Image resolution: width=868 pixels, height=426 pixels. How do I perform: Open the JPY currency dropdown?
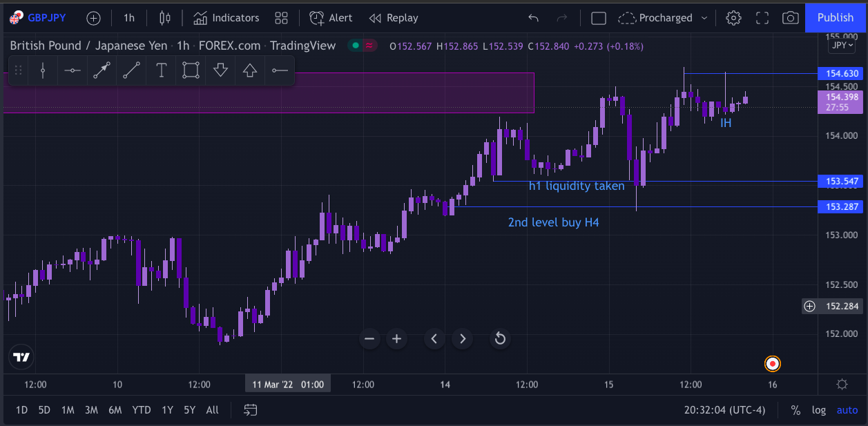(x=840, y=46)
